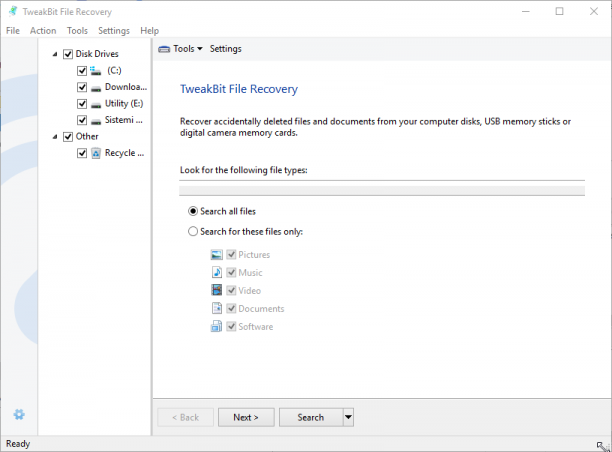
Task: Open the Help menu
Action: 149,30
